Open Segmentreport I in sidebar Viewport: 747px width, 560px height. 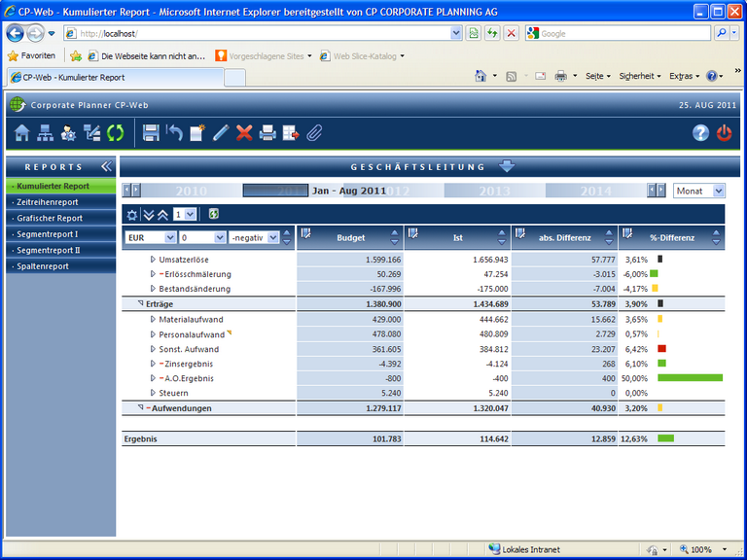(x=61, y=234)
